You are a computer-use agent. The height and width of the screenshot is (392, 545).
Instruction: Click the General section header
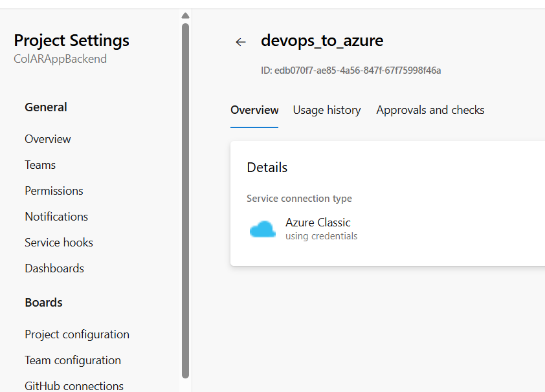click(45, 107)
